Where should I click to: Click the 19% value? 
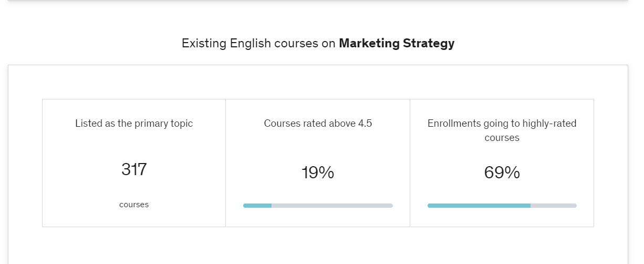tap(318, 172)
